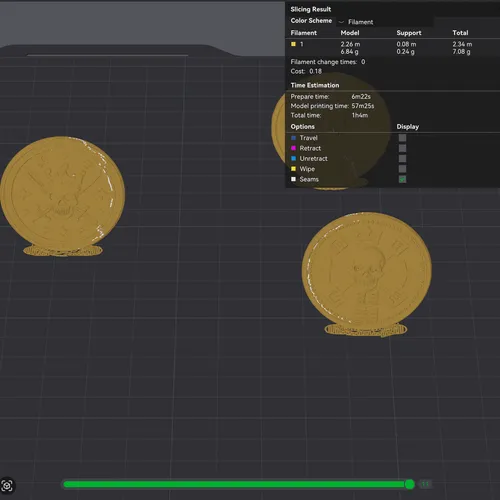Enable the Wipe display checkbox
500x500 pixels.
(x=402, y=169)
